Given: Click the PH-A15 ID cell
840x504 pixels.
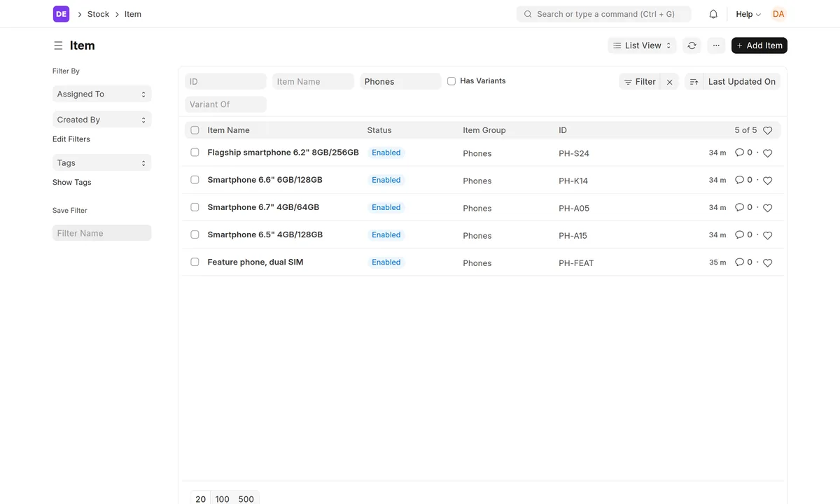Looking at the screenshot, I should (573, 236).
